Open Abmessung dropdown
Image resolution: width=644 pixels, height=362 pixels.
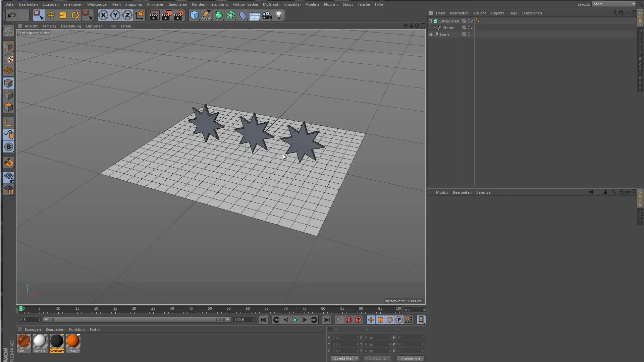377,358
